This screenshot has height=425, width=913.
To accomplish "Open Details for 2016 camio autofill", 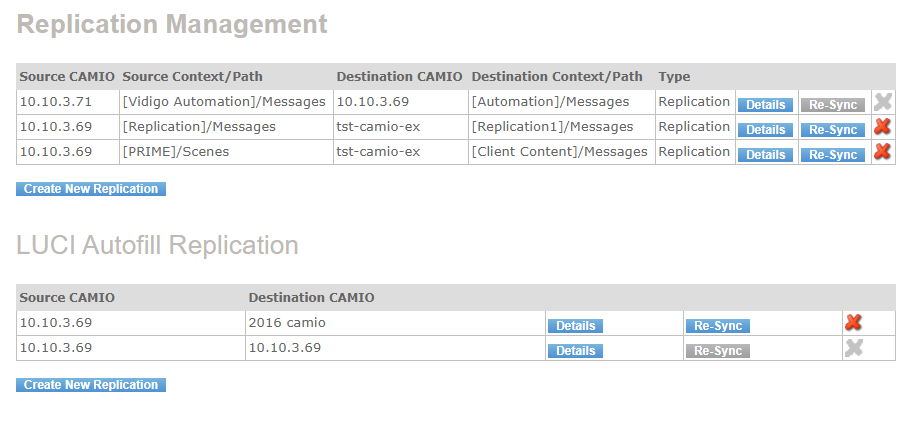I will 575,326.
